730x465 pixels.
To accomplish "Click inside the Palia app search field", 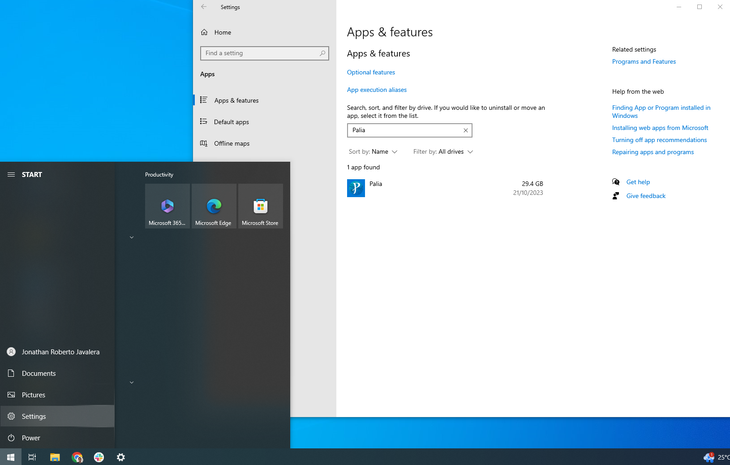I will click(410, 130).
